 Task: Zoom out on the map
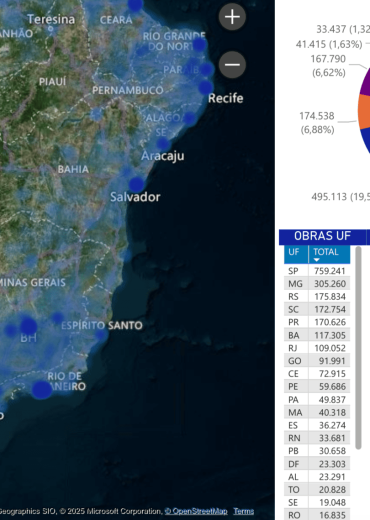pyautogui.click(x=232, y=65)
